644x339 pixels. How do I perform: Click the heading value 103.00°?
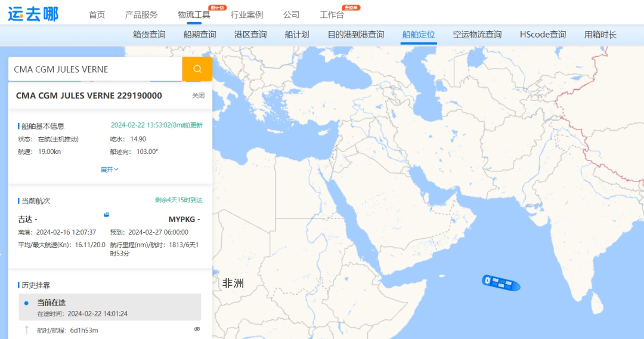(147, 152)
